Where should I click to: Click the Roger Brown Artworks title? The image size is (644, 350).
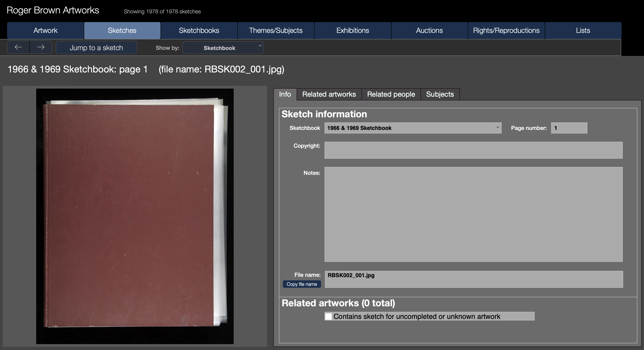(x=53, y=10)
